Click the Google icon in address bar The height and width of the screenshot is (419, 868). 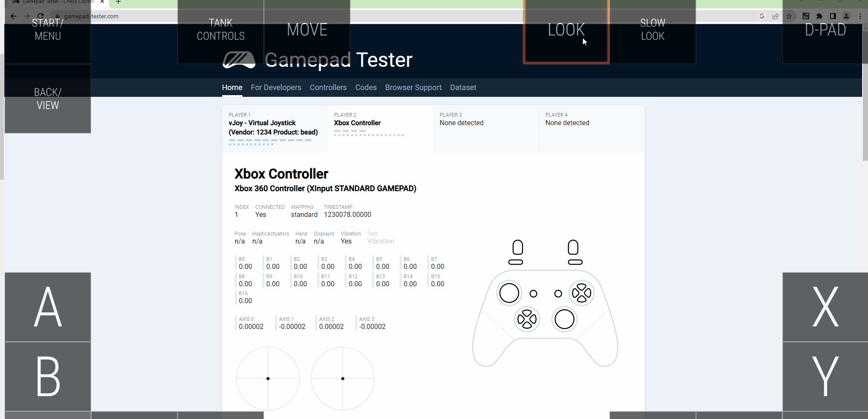[x=762, y=16]
